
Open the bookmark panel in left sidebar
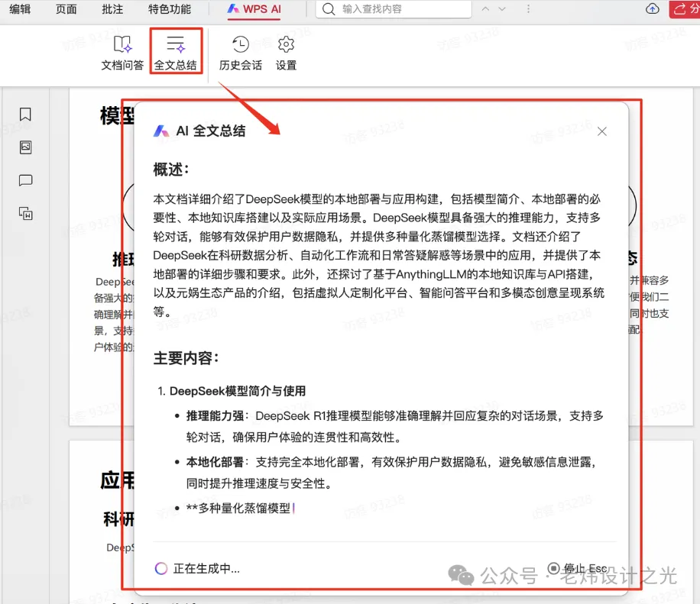point(25,115)
